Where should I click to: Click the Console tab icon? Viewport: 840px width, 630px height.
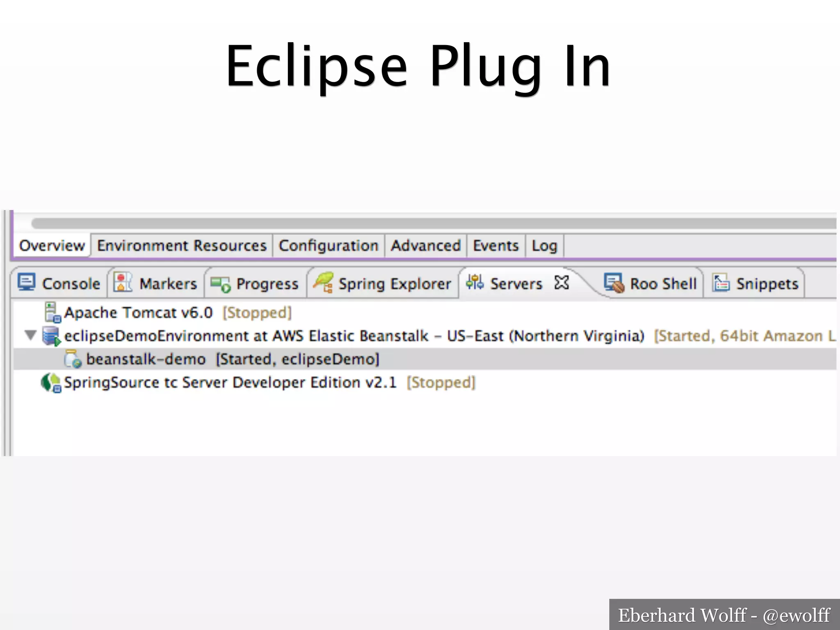coord(27,283)
